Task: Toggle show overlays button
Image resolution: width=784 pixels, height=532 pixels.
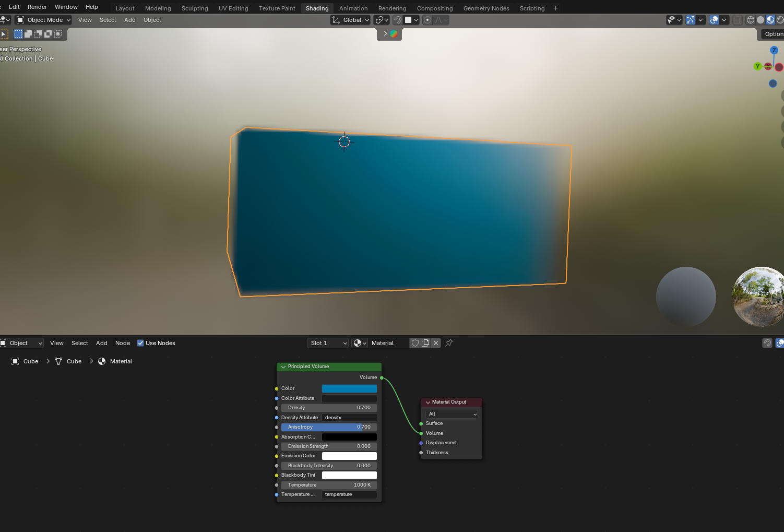Action: [714, 20]
